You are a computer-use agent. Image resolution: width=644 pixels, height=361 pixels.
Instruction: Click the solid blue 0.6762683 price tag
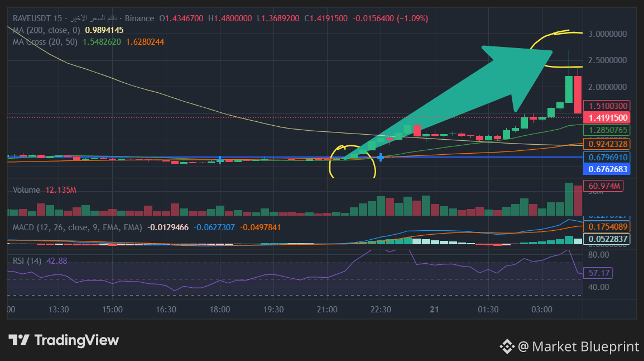607,169
